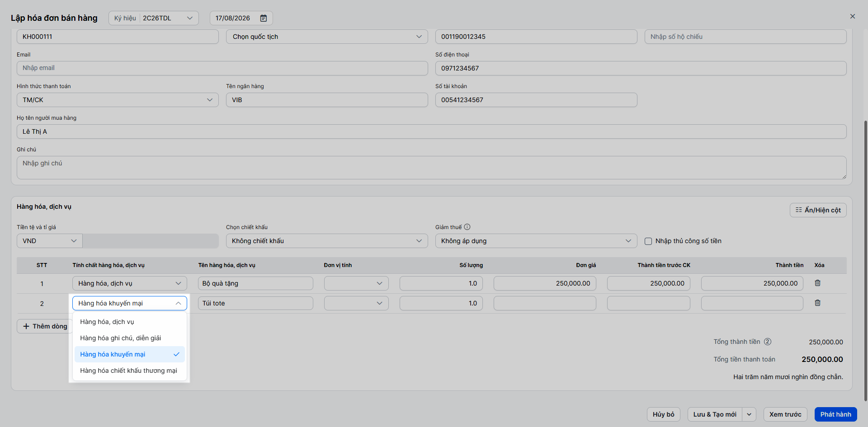Screen dimensions: 868x427
Task: Click the Số tài khoản field
Action: point(536,100)
